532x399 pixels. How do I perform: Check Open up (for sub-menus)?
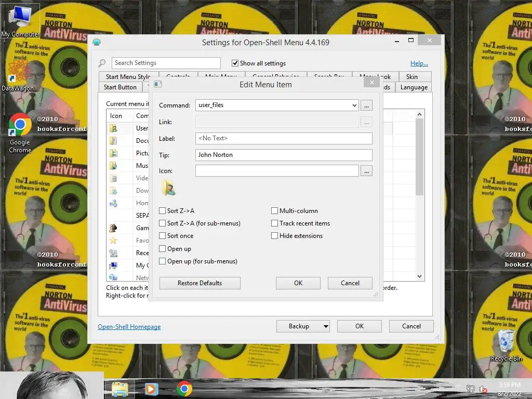pos(162,261)
